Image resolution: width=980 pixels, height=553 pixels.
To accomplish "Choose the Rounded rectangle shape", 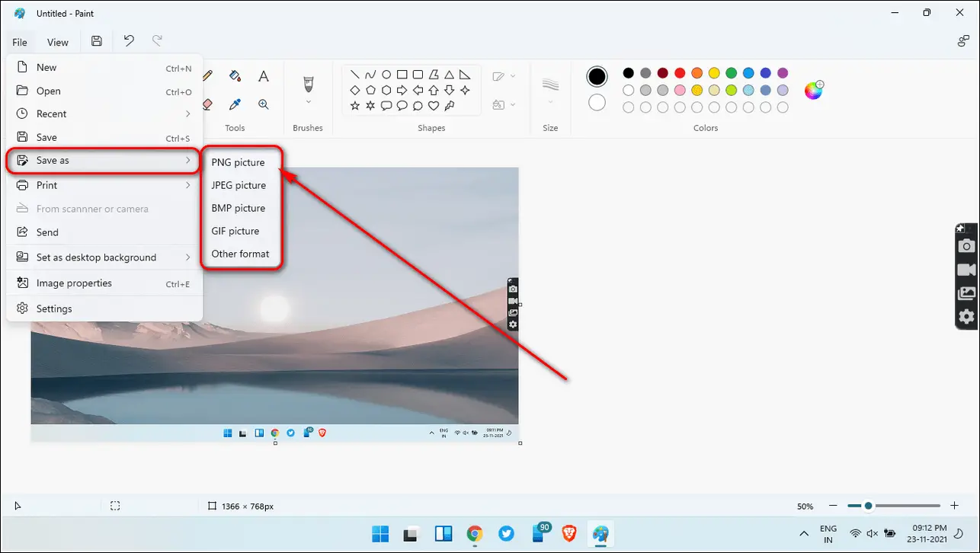I will coord(418,75).
